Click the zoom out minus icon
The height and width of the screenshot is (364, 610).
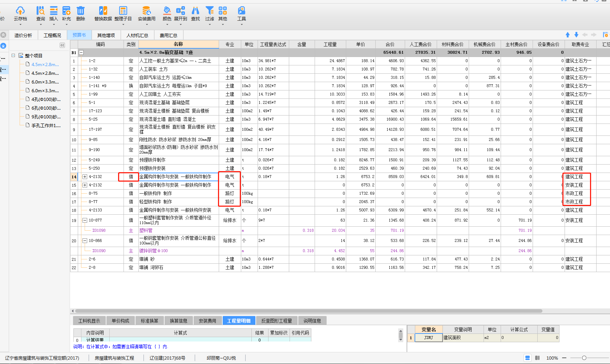564,358
